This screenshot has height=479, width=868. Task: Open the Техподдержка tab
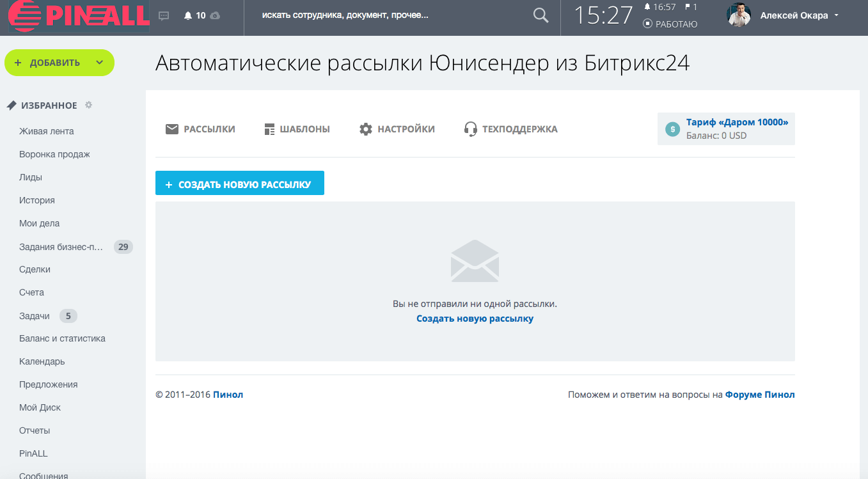point(511,129)
